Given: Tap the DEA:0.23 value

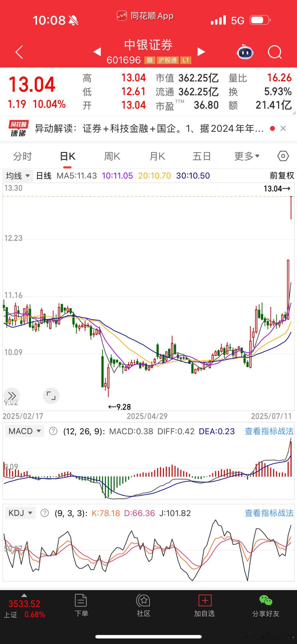Looking at the screenshot, I should (x=217, y=431).
